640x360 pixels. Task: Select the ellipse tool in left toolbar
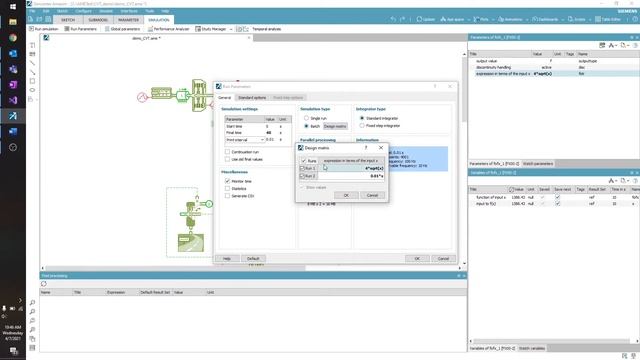(32, 90)
